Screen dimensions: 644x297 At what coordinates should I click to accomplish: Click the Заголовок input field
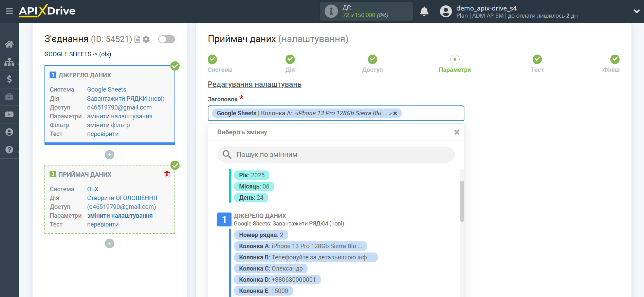coord(336,113)
